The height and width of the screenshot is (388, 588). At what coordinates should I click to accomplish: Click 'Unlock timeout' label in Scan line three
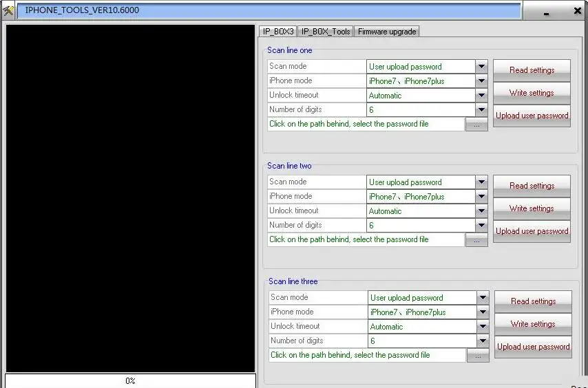tap(295, 326)
